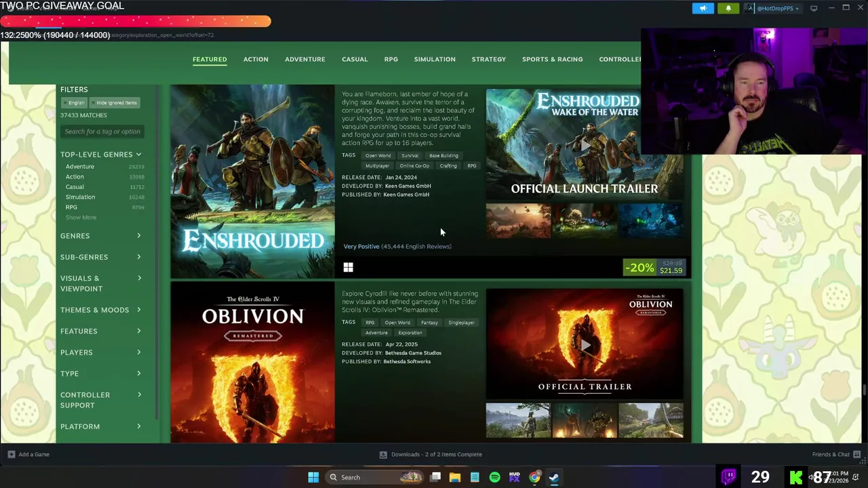The image size is (868, 488).
Task: Select the Featured category tab
Action: 210,59
